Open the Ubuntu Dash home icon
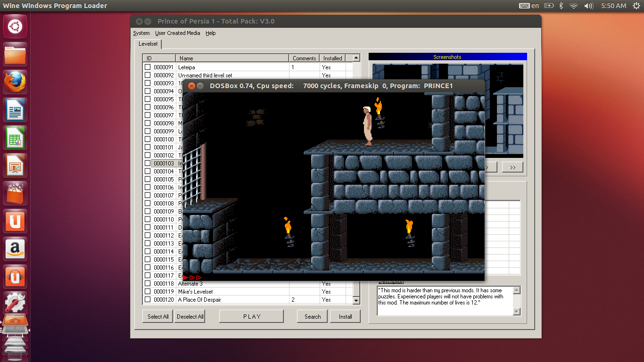644x362 pixels. [15, 26]
